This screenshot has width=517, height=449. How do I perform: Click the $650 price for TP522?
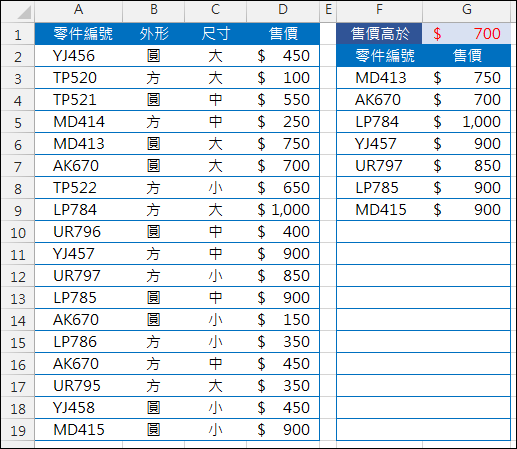(283, 188)
